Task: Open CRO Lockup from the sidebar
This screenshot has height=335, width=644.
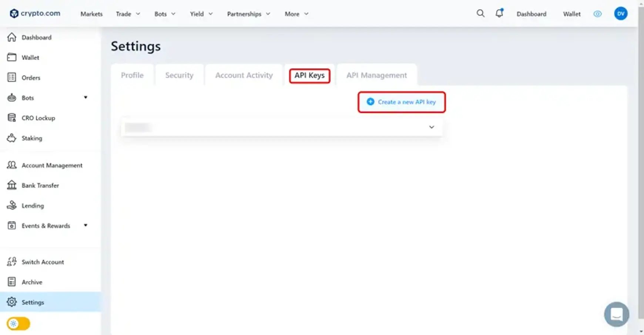Action: pyautogui.click(x=37, y=118)
